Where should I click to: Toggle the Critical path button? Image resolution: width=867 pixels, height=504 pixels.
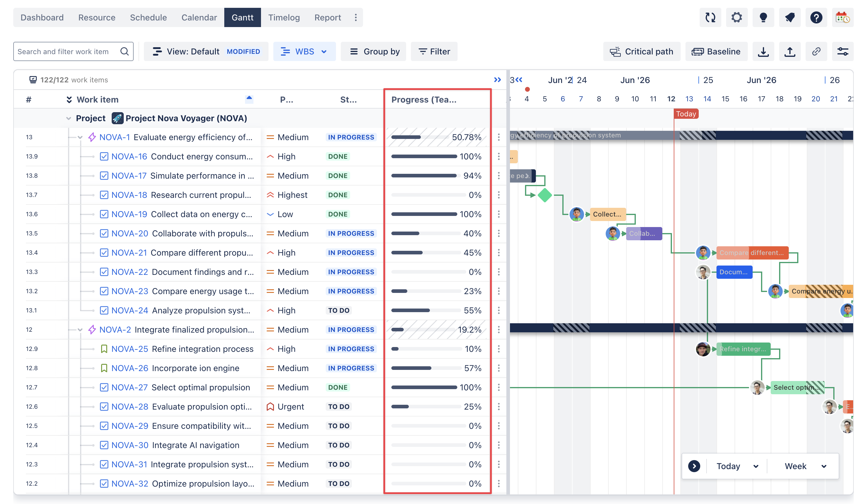(x=642, y=51)
